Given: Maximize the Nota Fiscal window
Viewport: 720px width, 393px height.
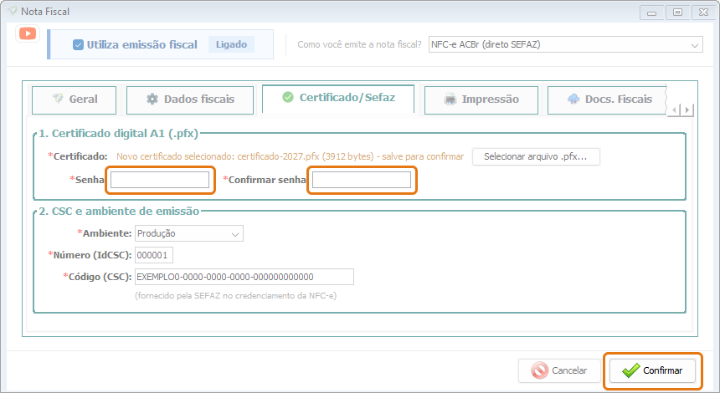Looking at the screenshot, I should point(677,12).
